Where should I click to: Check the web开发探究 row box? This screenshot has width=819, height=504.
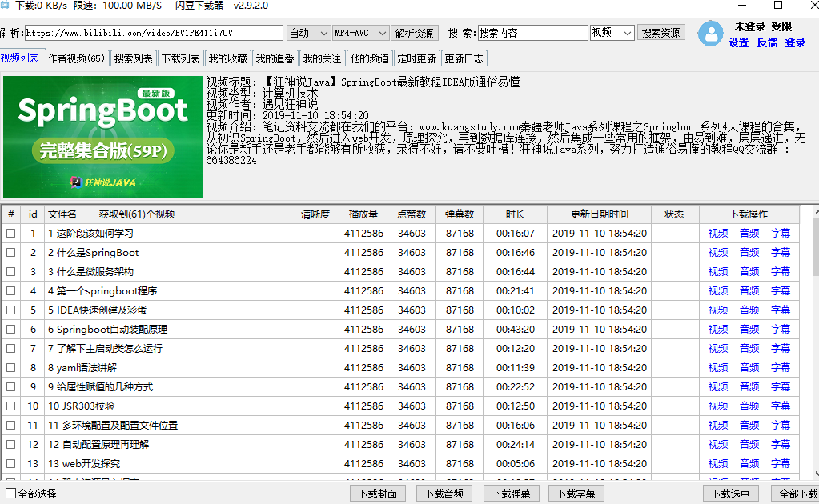[11, 463]
